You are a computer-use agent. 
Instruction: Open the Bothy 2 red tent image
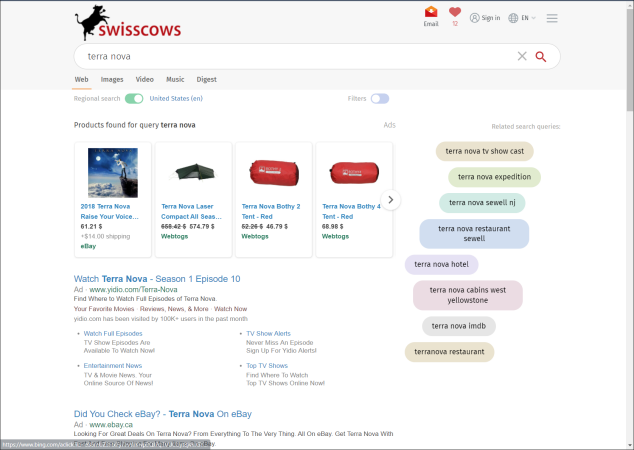point(274,173)
